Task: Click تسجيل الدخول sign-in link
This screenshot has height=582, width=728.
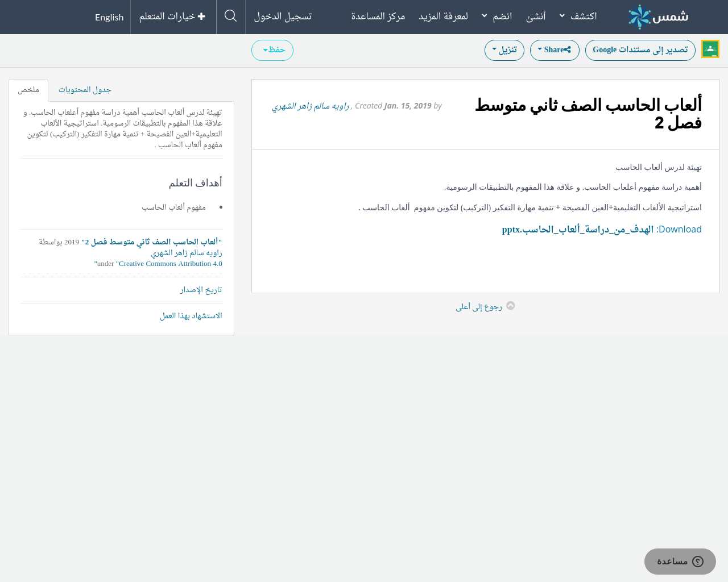Action: [x=283, y=16]
